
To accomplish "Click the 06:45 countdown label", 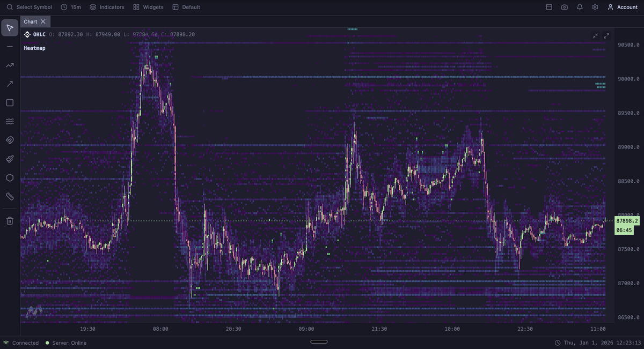I will pos(624,230).
